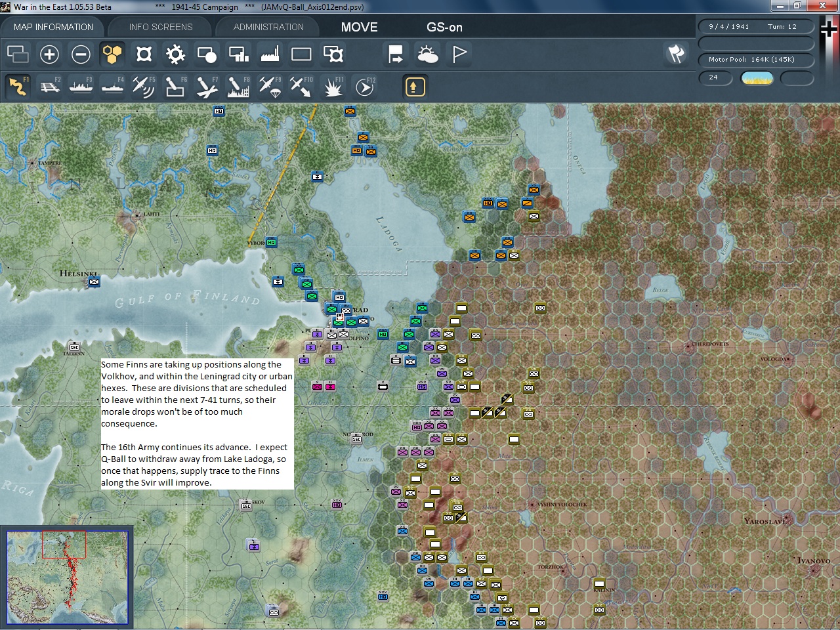Select F8 bomb city mode
This screenshot has height=630, width=840.
[x=238, y=86]
